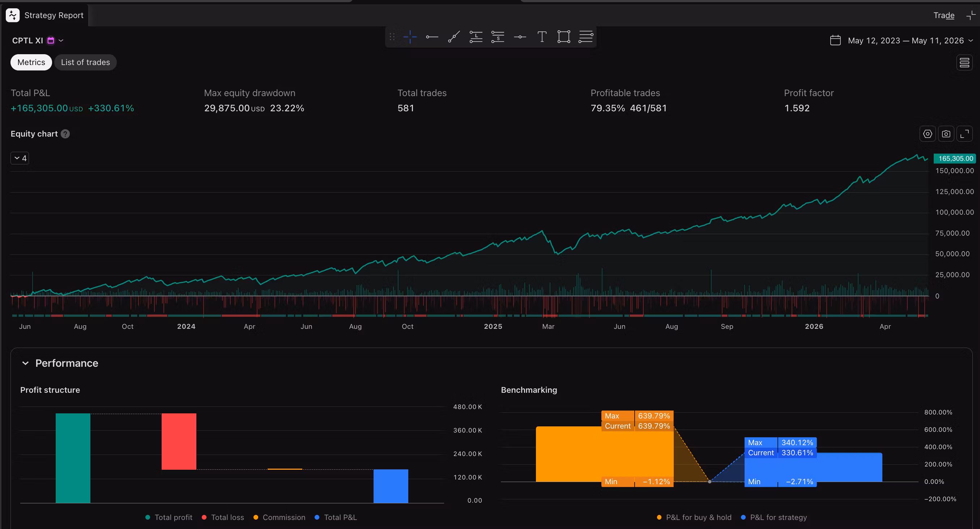Select the trend line drawing tool
980x529 pixels.
pos(454,37)
